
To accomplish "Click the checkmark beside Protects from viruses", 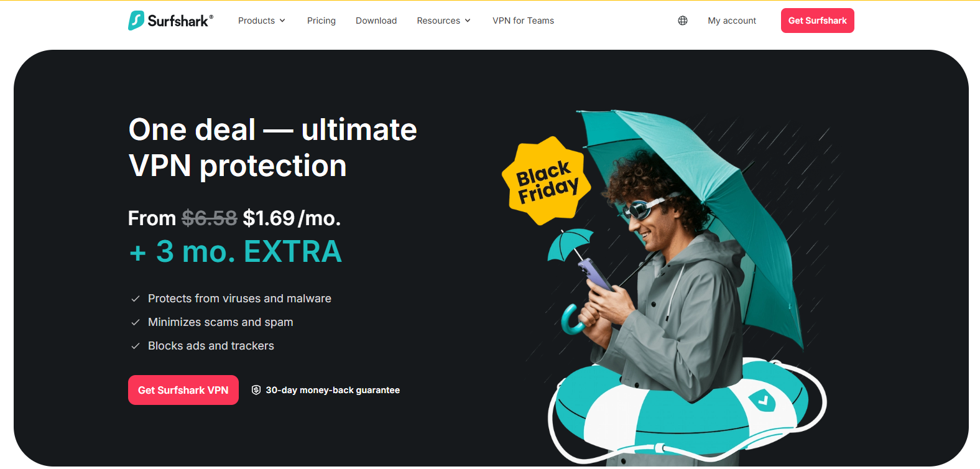I will click(x=135, y=299).
